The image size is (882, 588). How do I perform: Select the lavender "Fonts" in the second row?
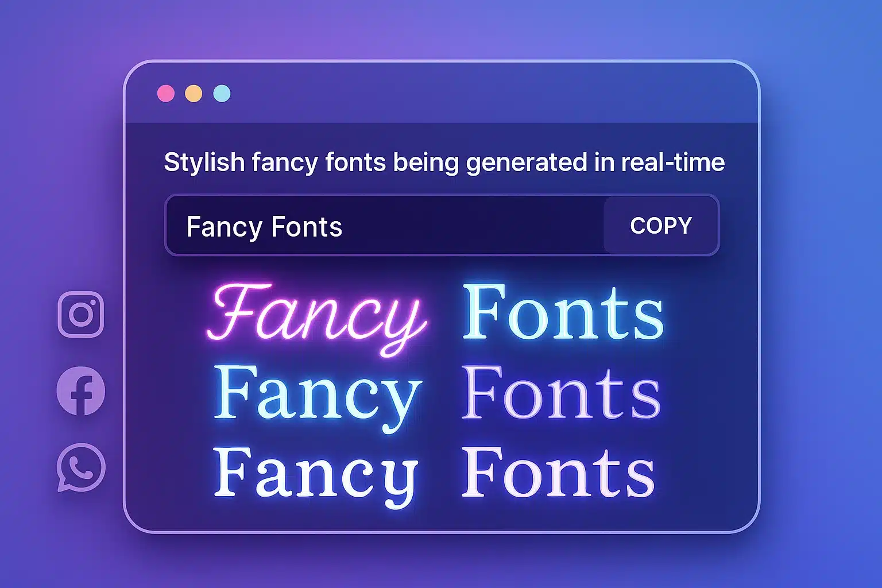click(561, 394)
